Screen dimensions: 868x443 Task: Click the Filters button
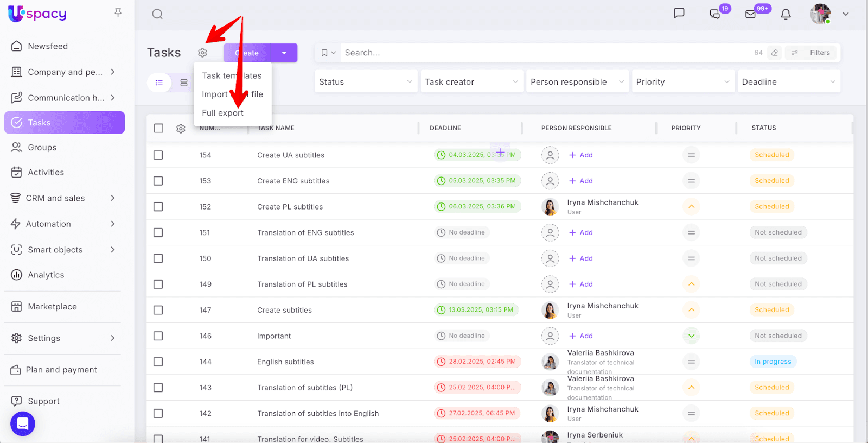click(813, 53)
